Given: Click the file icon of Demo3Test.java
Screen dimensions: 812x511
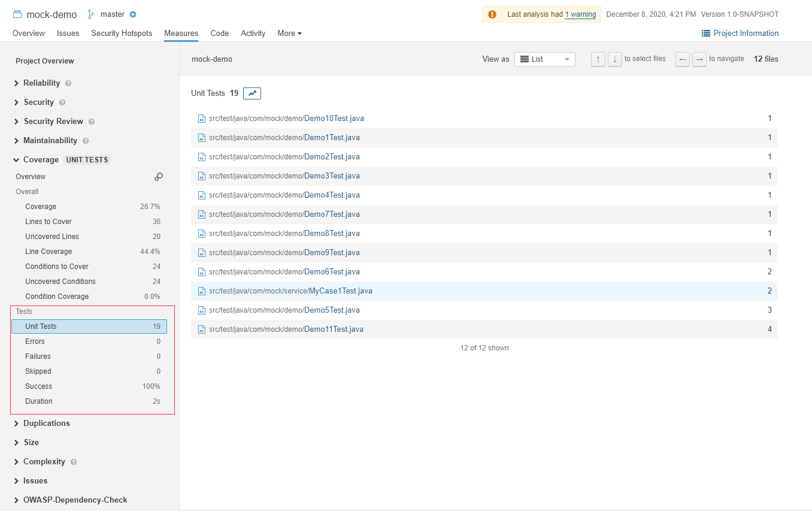Looking at the screenshot, I should pyautogui.click(x=202, y=176).
